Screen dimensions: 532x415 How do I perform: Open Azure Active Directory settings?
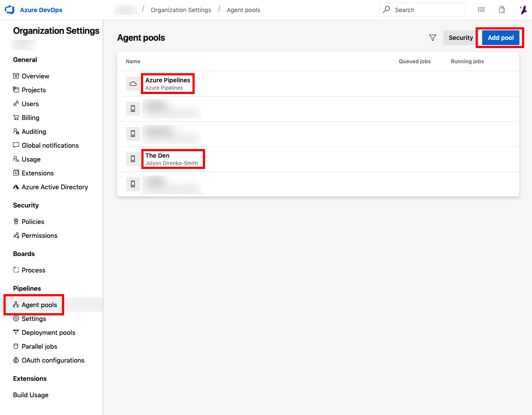(x=55, y=187)
